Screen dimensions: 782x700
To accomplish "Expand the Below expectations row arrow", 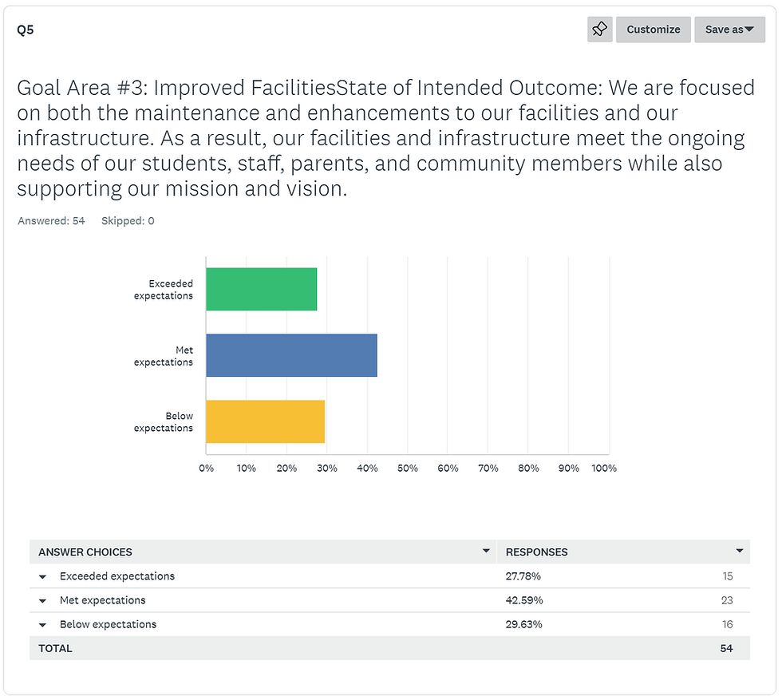I will (x=43, y=625).
